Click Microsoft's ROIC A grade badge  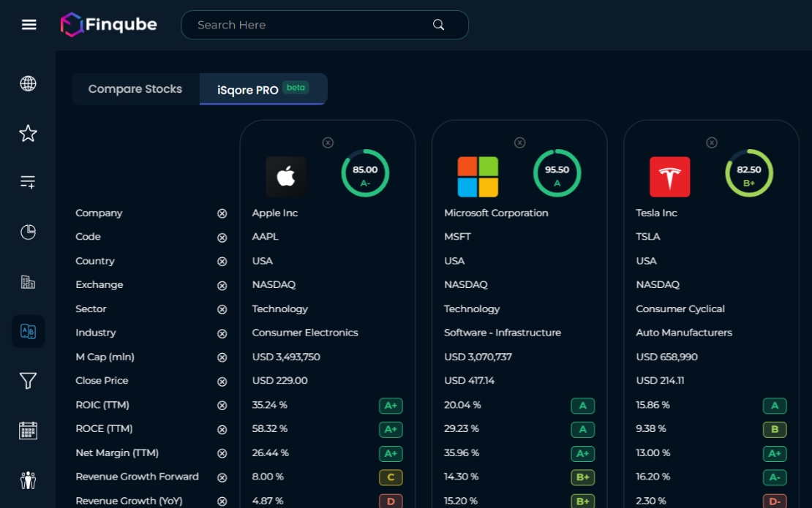click(x=583, y=406)
